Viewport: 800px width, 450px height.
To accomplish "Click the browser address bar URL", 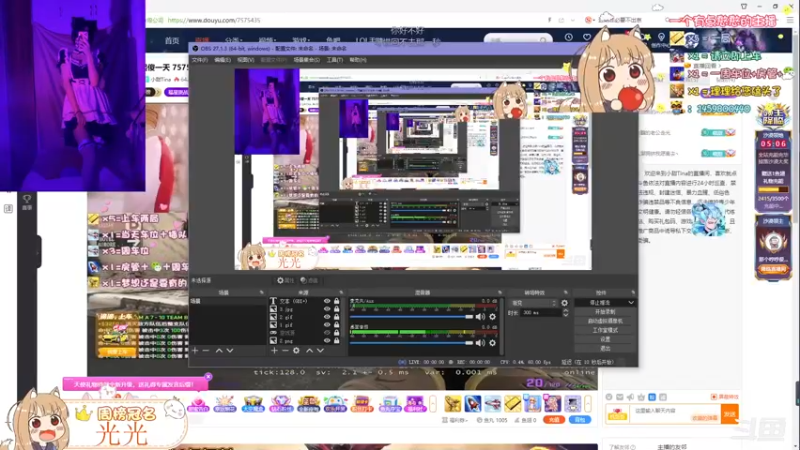I will 214,20.
